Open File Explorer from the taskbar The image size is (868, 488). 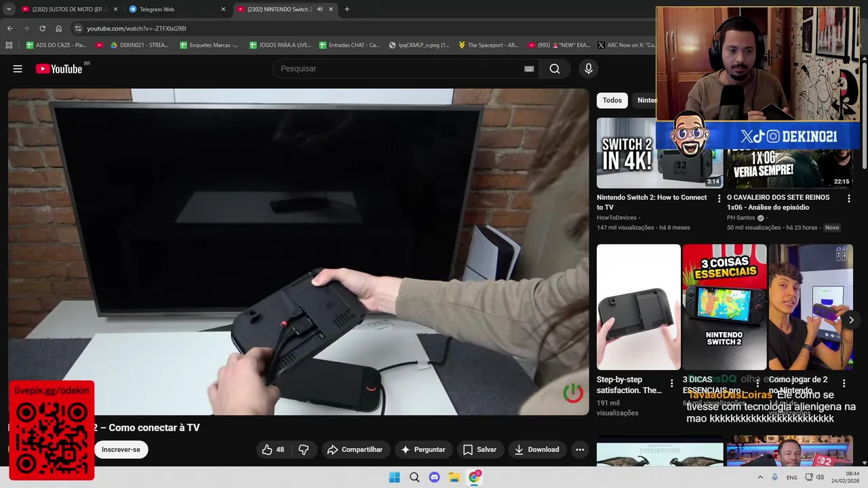pos(454,477)
